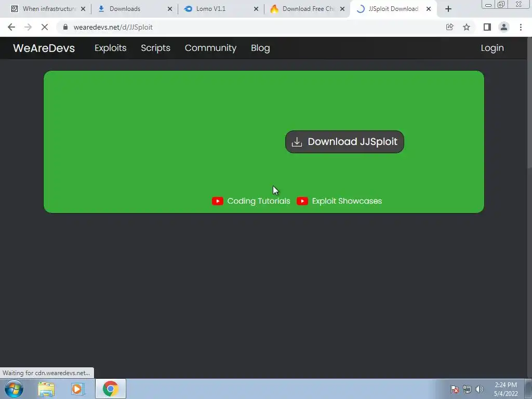Open the Action Center flag icon
The height and width of the screenshot is (399, 532).
454,389
